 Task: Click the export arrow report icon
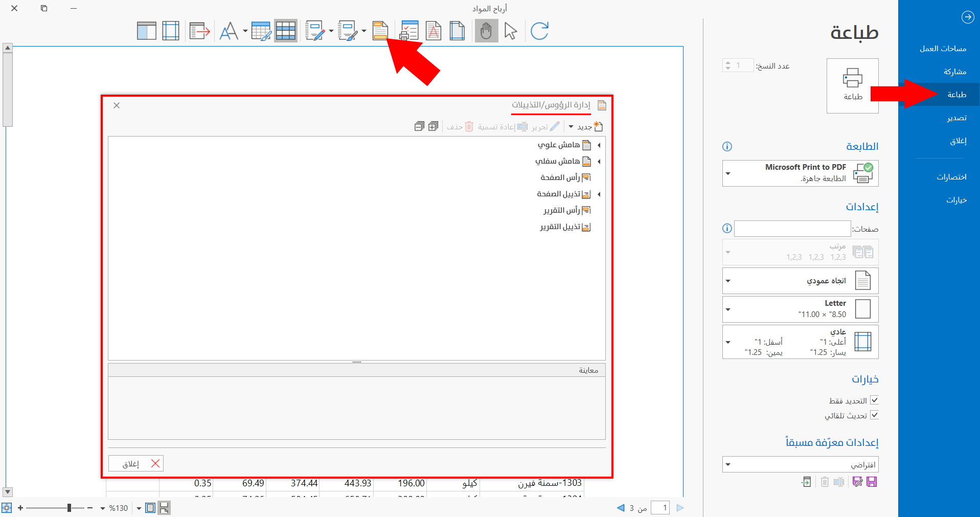(x=199, y=31)
